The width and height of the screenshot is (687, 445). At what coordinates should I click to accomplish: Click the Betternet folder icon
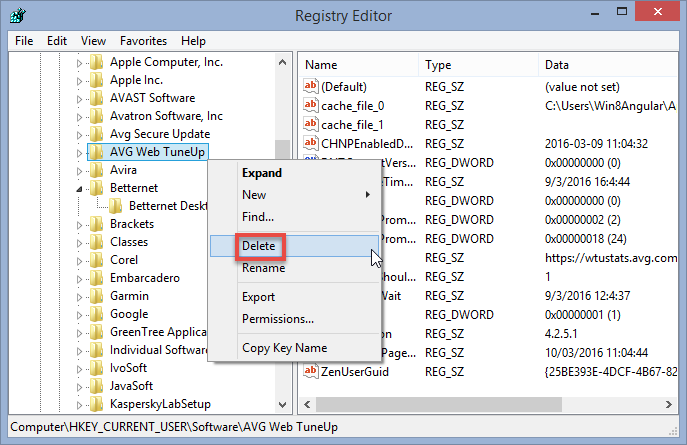click(x=96, y=188)
